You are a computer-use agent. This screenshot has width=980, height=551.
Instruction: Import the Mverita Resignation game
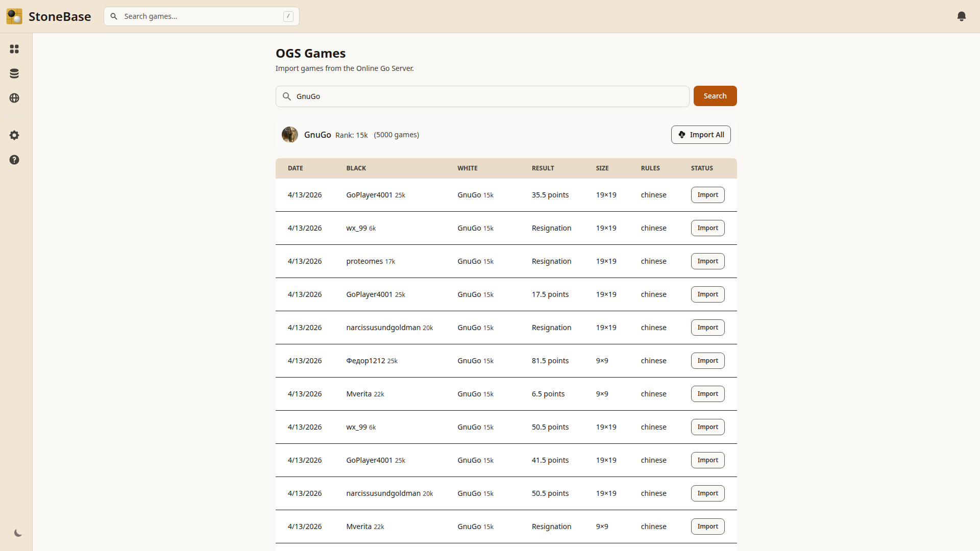coord(707,527)
